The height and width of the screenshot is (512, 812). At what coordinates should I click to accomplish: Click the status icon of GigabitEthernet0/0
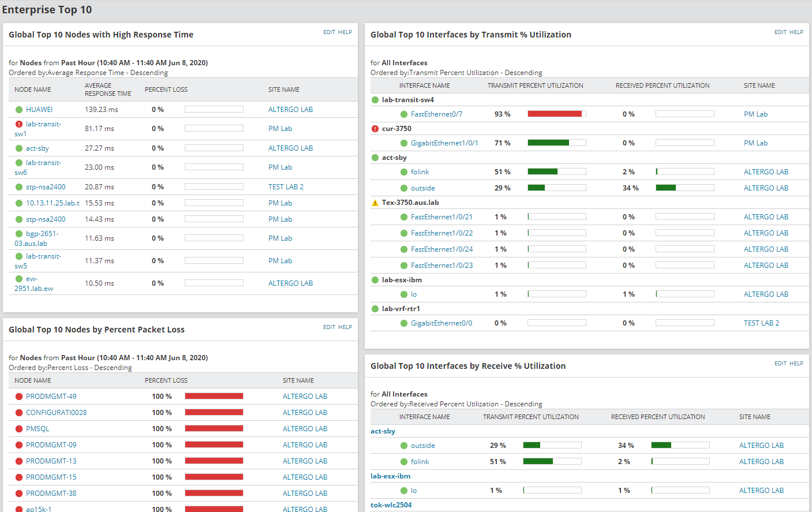(404, 323)
